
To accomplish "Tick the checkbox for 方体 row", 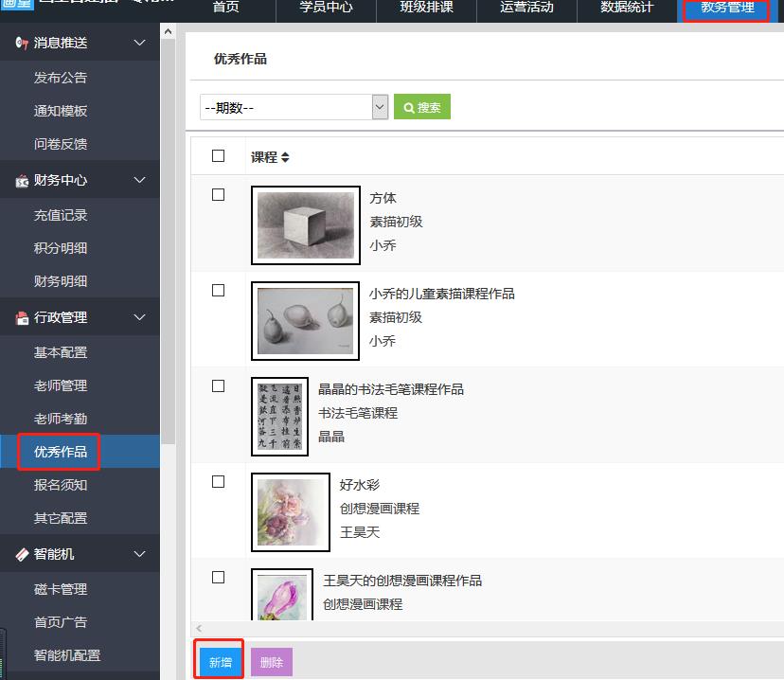I will 219,195.
